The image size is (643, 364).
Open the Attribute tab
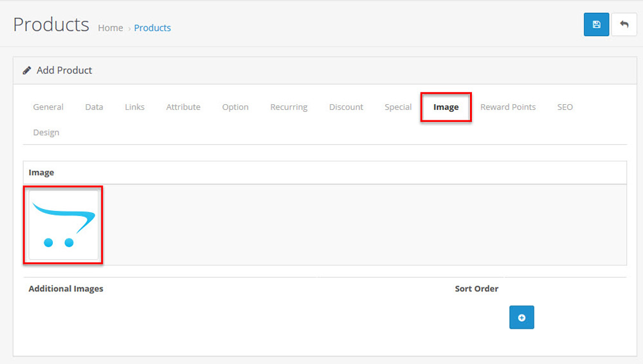coord(183,107)
